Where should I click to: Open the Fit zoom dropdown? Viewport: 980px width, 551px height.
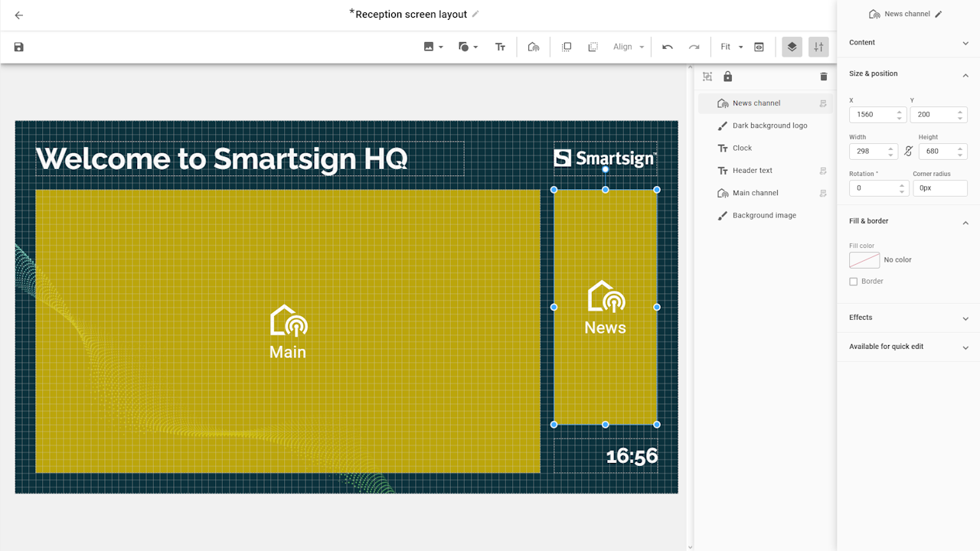click(x=731, y=47)
